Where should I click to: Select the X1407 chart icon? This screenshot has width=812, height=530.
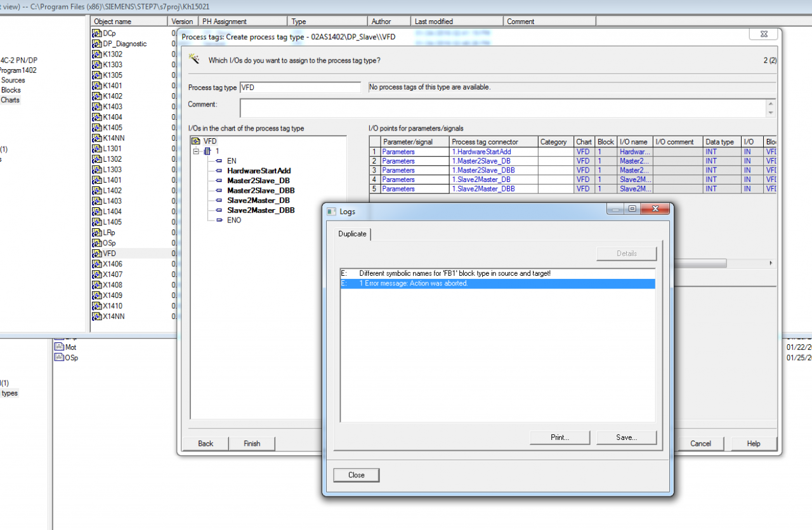[97, 275]
